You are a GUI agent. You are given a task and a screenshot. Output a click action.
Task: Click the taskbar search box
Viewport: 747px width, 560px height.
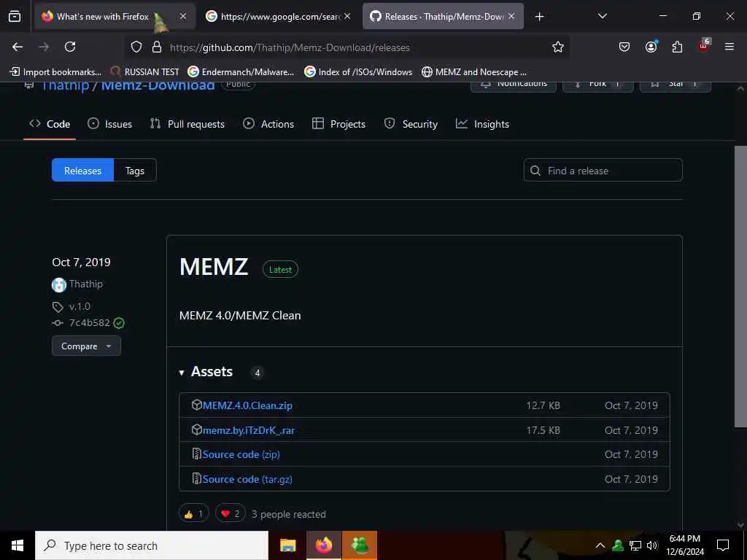click(152, 545)
